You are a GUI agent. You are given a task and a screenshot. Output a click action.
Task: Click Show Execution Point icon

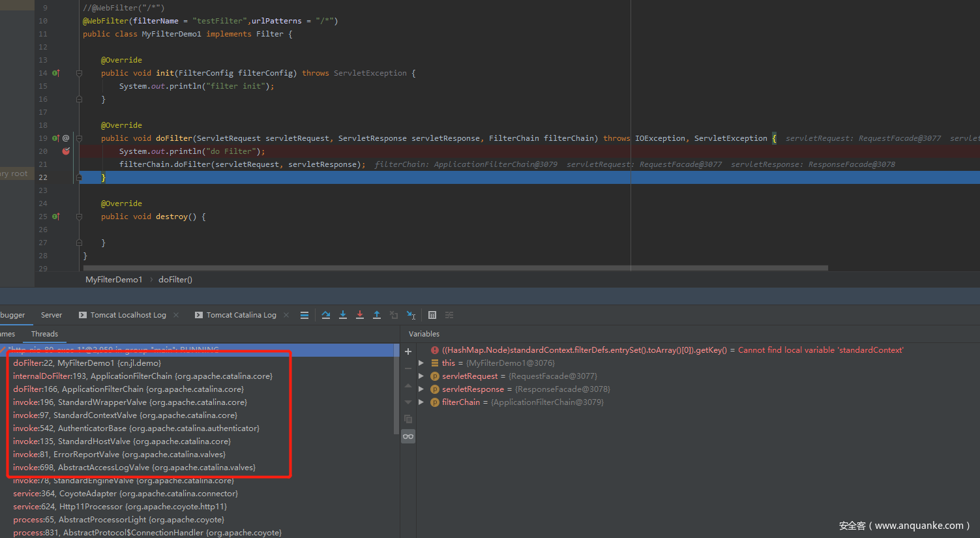(x=304, y=315)
